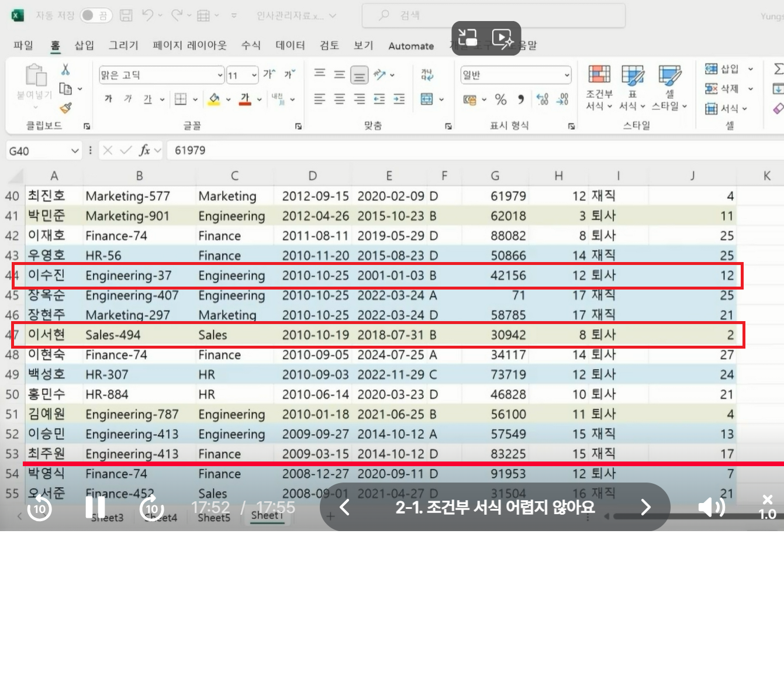
Task: Go to the next lesson with right chevron
Action: (645, 507)
